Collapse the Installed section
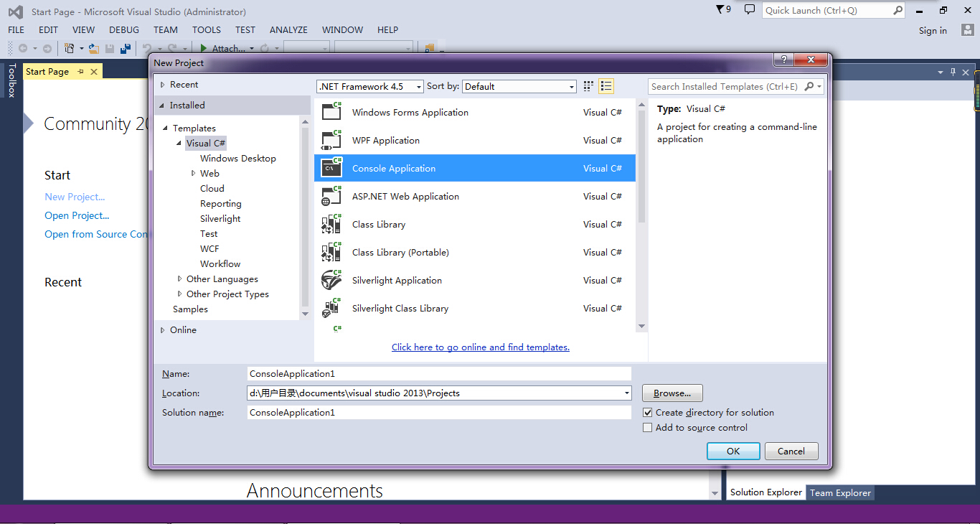Image resolution: width=980 pixels, height=524 pixels. (x=163, y=106)
